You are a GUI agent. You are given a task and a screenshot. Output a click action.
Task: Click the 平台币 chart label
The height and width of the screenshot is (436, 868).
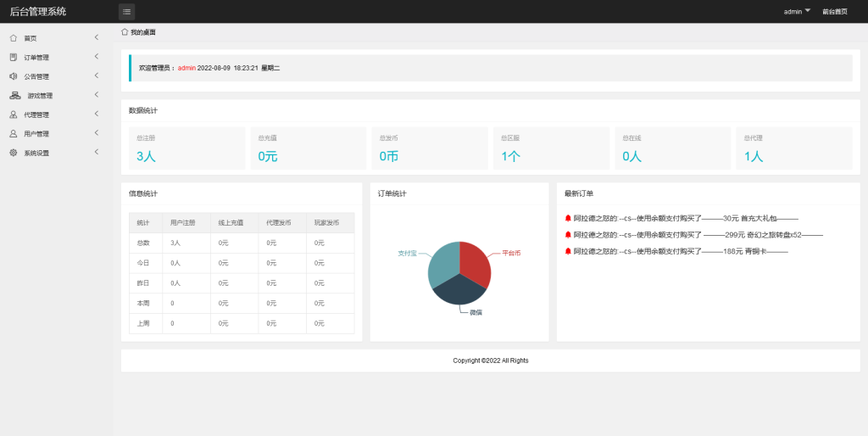pyautogui.click(x=511, y=253)
